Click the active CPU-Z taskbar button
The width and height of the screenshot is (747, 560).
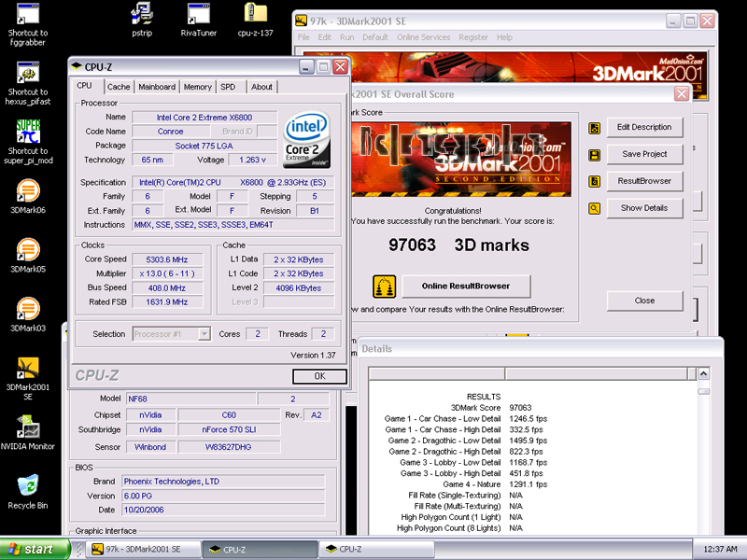pyautogui.click(x=261, y=549)
